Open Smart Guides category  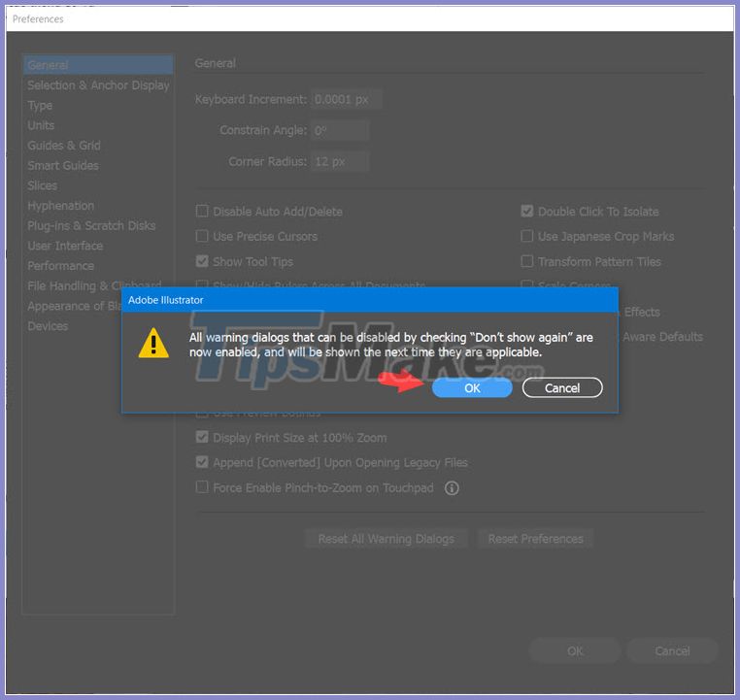tap(63, 166)
